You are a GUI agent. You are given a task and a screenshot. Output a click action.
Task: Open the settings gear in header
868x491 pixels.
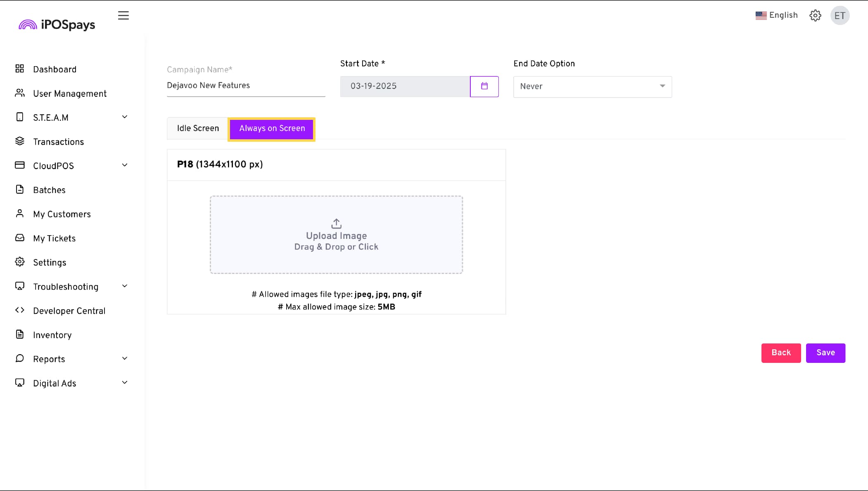click(815, 16)
